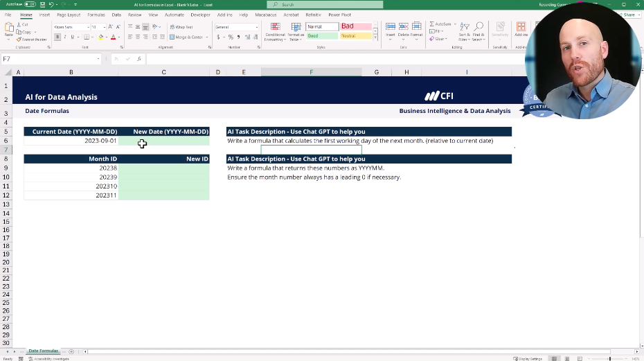644x361 pixels.
Task: Toggle the AutoSave switch
Action: [x=30, y=4]
